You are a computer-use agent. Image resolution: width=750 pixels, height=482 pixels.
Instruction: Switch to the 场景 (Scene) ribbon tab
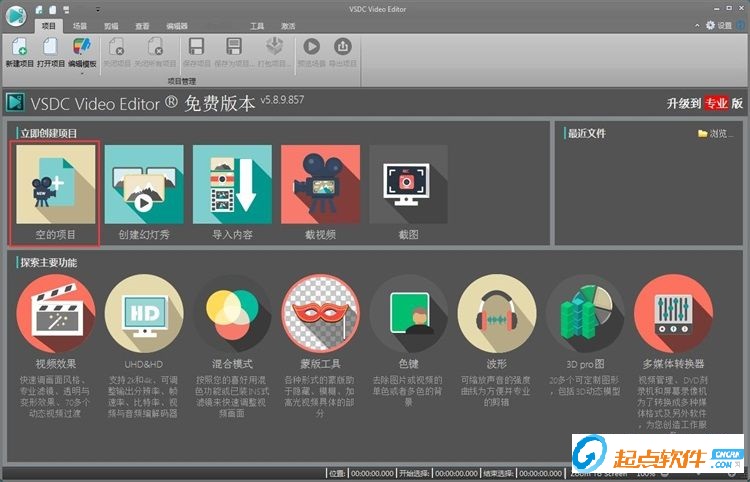(x=80, y=26)
